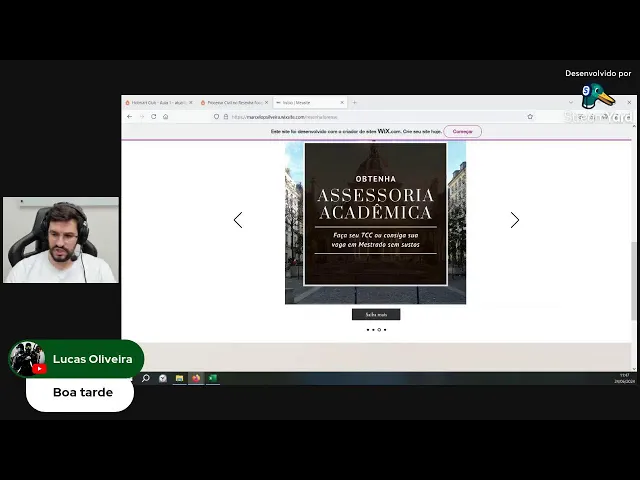Bookmark this page with the star icon

tap(530, 117)
